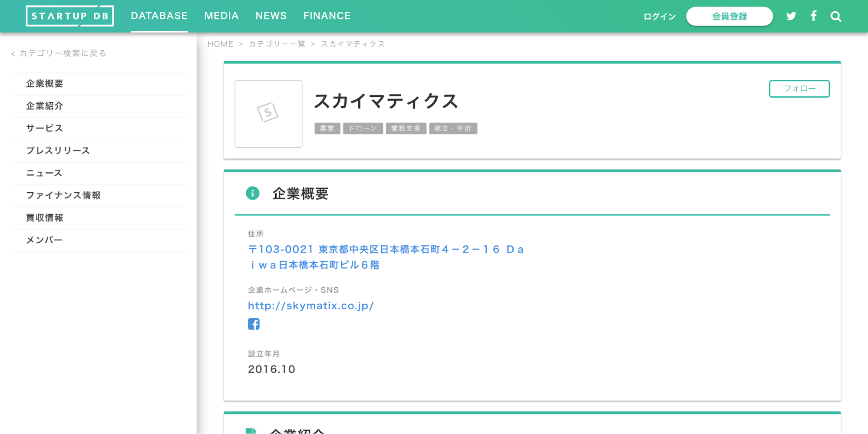
Task: Click the スカイマティクス company title
Action: (386, 101)
